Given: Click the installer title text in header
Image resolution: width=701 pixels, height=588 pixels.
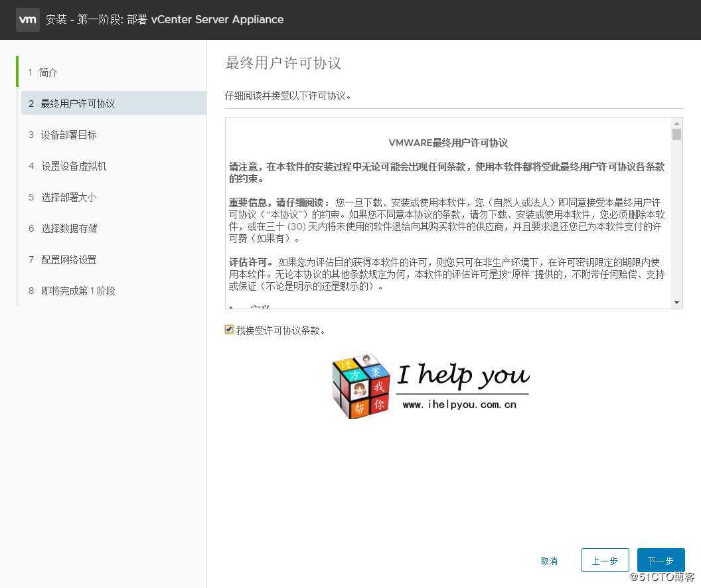Looking at the screenshot, I should tap(165, 20).
